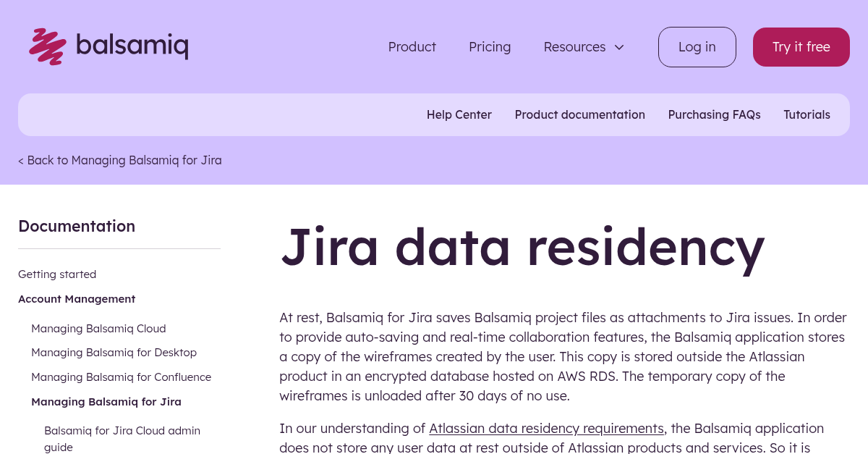Viewport: 868px width, 454px height.
Task: Open Managing Balsamiq Cloud in sidebar
Action: pos(98,329)
